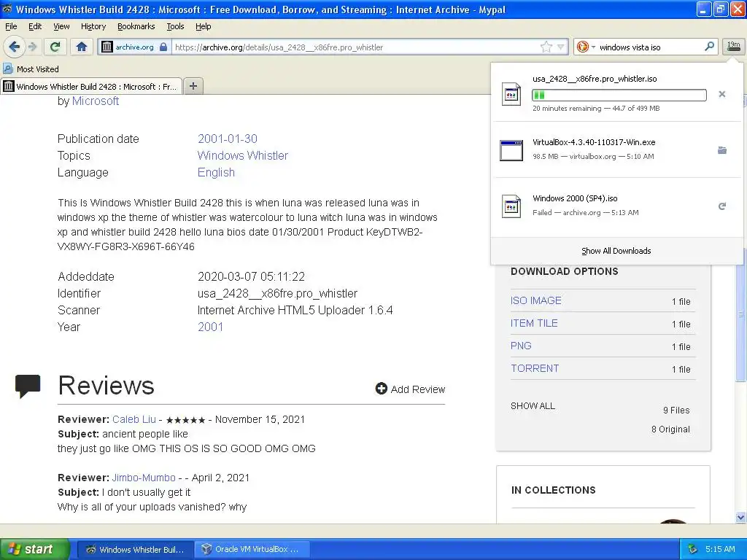
Task: Open the Tools menu
Action: [175, 26]
